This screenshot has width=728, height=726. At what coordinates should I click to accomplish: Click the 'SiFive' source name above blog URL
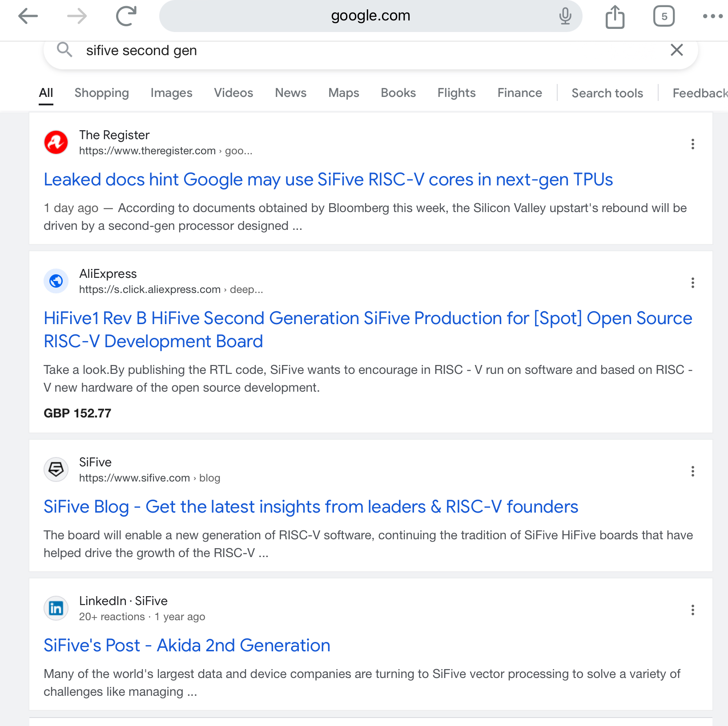pyautogui.click(x=95, y=462)
